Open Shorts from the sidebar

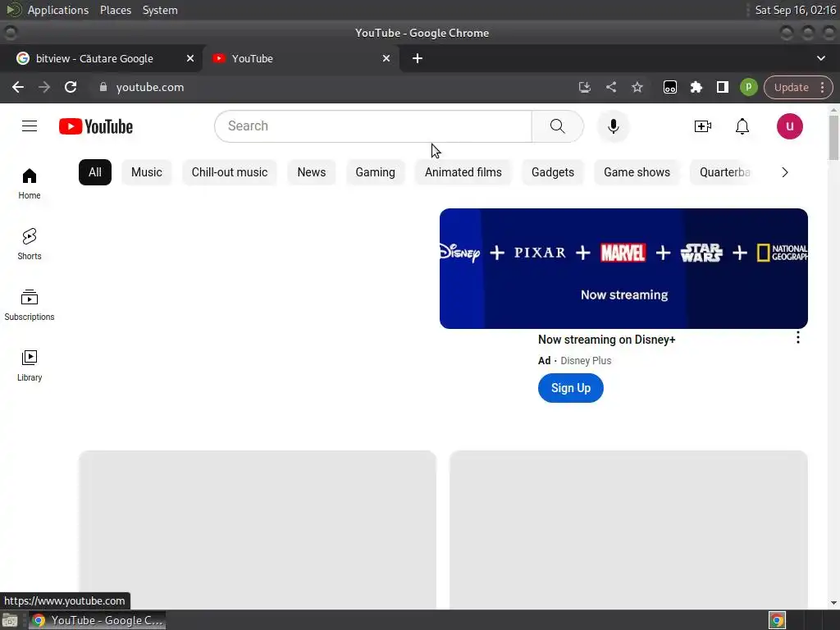(30, 244)
